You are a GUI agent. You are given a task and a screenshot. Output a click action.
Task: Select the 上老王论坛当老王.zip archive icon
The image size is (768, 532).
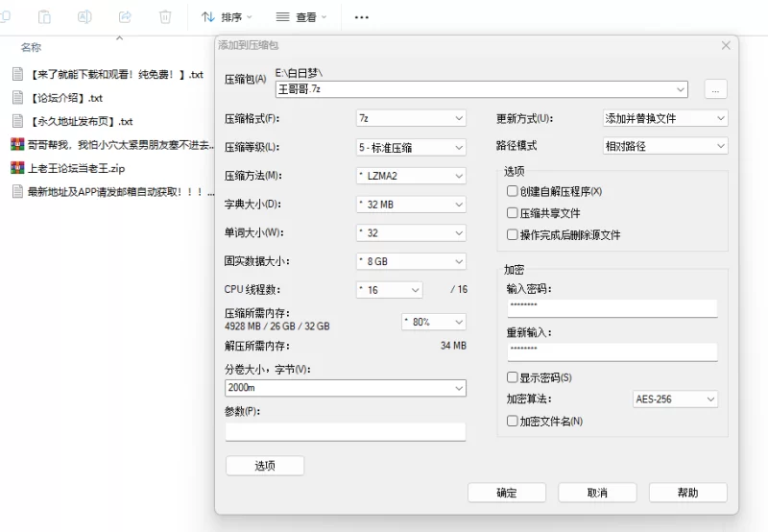17,168
